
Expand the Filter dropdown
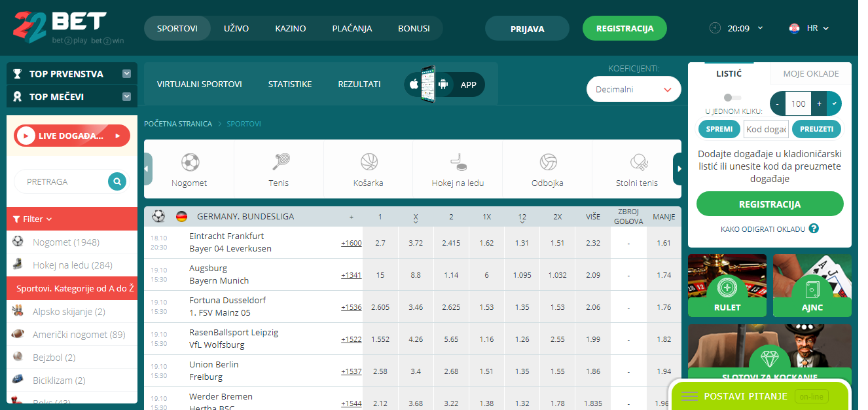tap(33, 219)
